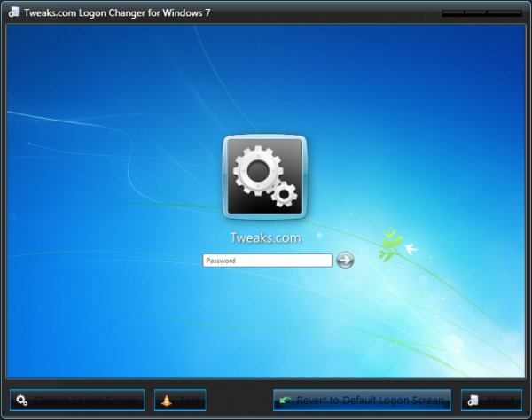Focus the Password input field
Screen dimensions: 532x420
(268, 261)
